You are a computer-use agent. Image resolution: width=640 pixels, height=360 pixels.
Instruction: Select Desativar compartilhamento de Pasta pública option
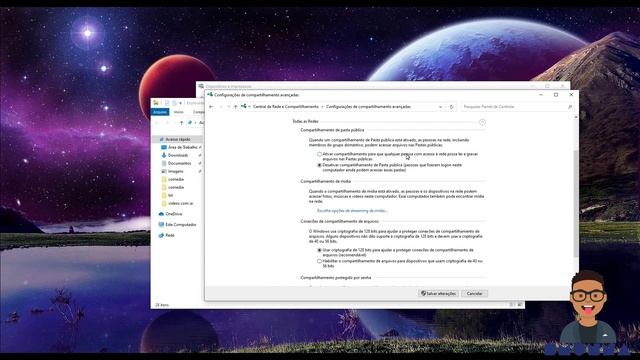[319, 165]
